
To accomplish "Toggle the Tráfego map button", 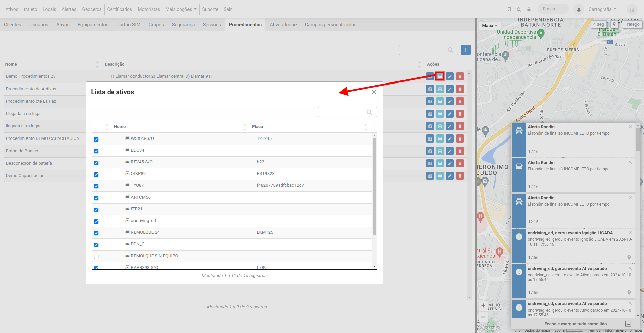I will click(632, 24).
